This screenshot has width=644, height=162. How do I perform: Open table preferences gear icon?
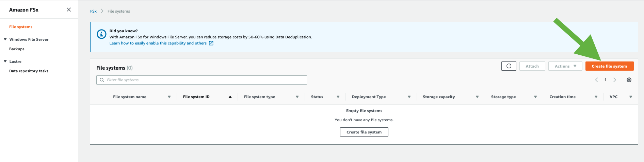[x=629, y=80]
